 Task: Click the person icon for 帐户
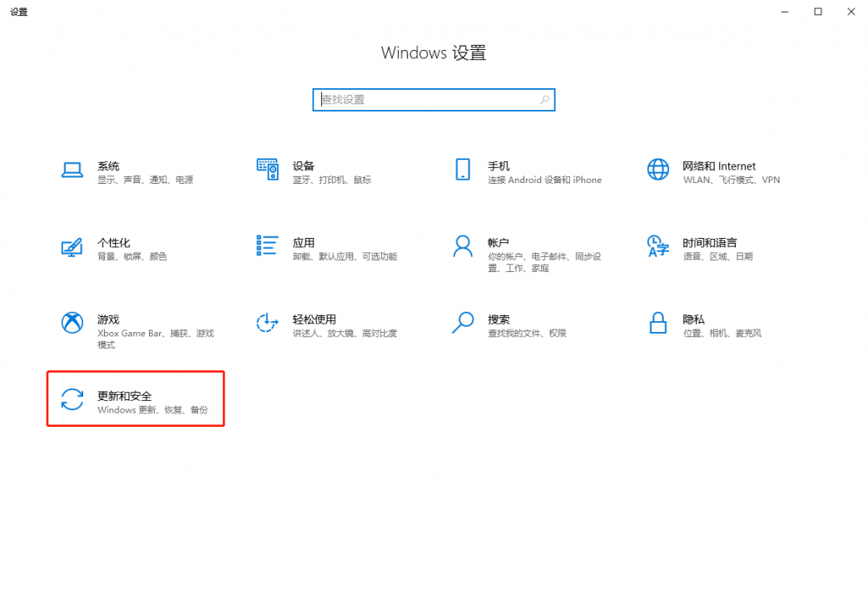(463, 246)
